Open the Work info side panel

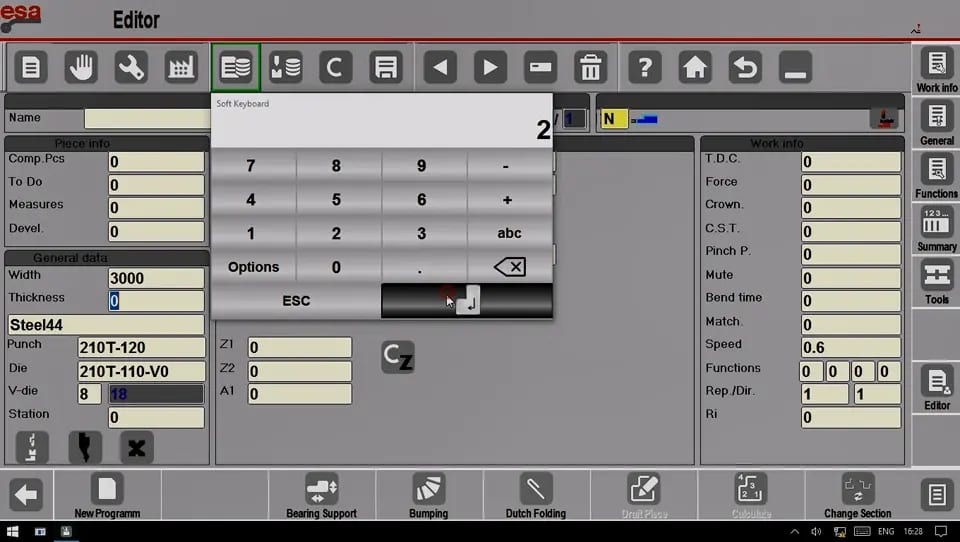click(x=936, y=70)
